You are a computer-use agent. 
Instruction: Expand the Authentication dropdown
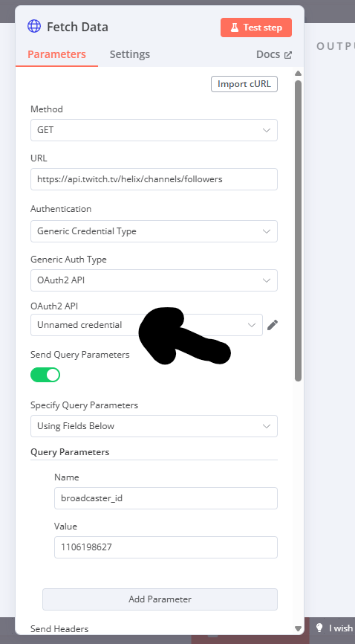coord(154,231)
